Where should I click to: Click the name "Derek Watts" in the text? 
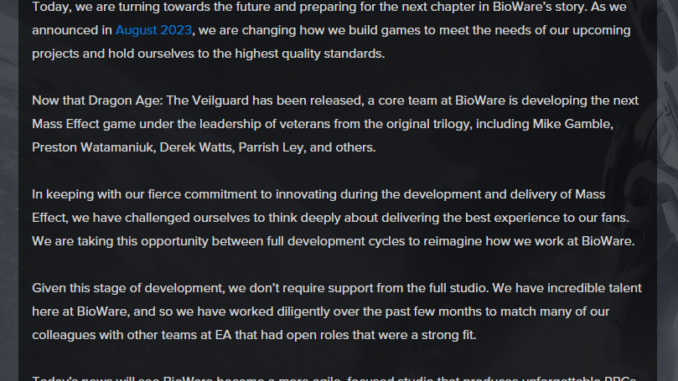pos(196,147)
